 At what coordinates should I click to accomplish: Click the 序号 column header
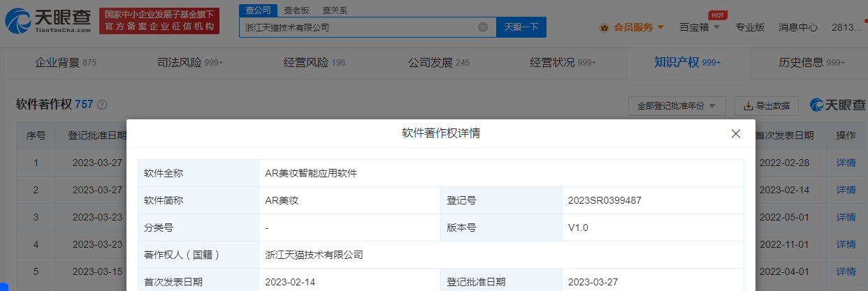[x=36, y=135]
